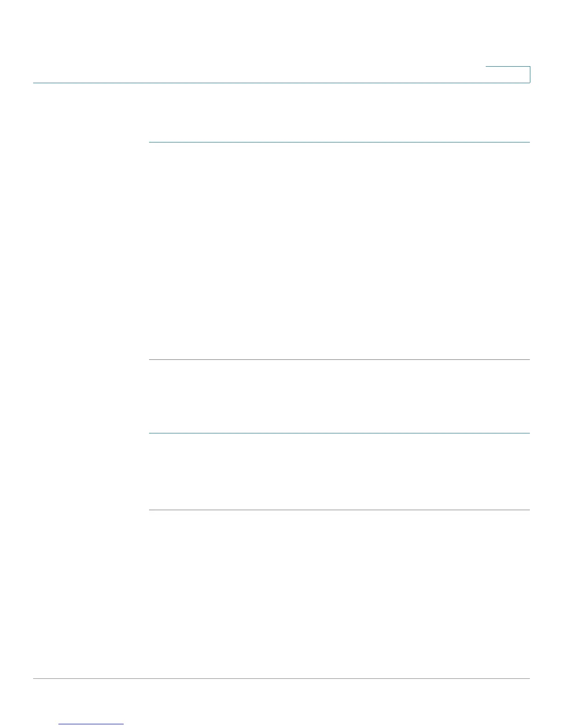This screenshot has height=728, width=563.
Task: Click blank area below the fourth divider
Action: coord(339,594)
